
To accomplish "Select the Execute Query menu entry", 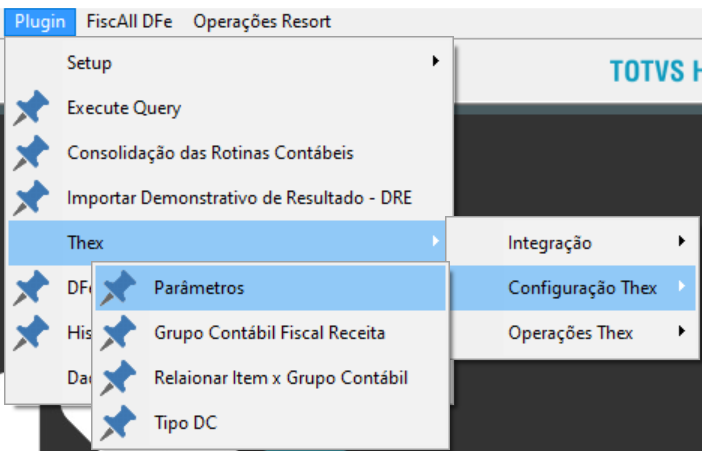I will click(x=231, y=108).
